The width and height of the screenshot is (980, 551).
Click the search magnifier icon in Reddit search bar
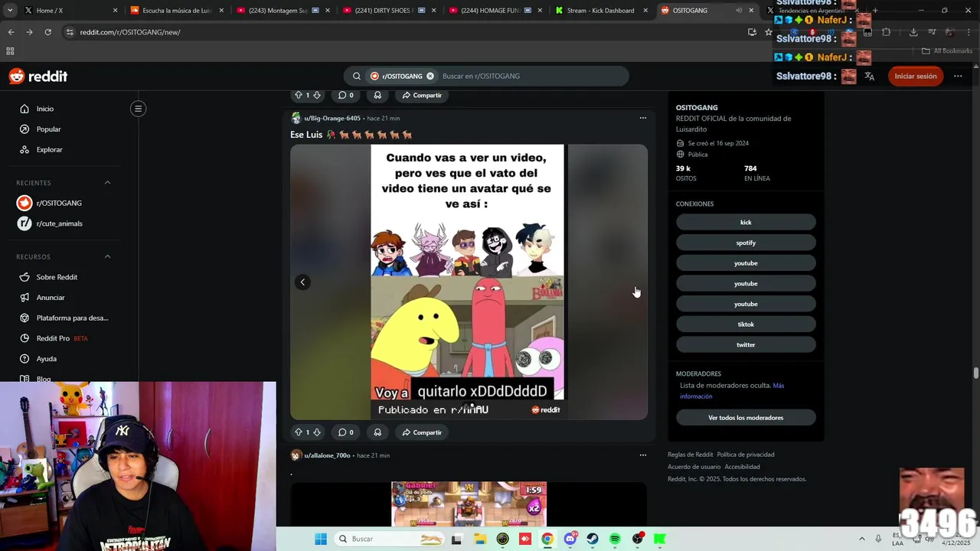pyautogui.click(x=357, y=76)
